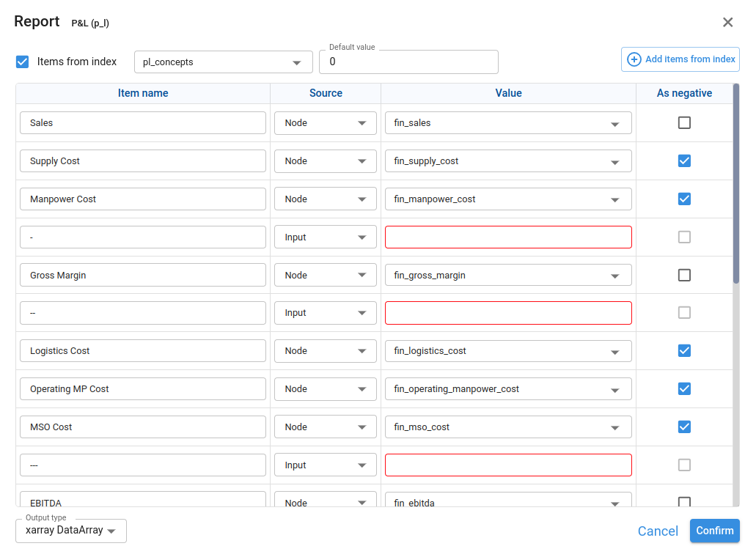Uncheck the Items from index checkbox

coord(23,62)
